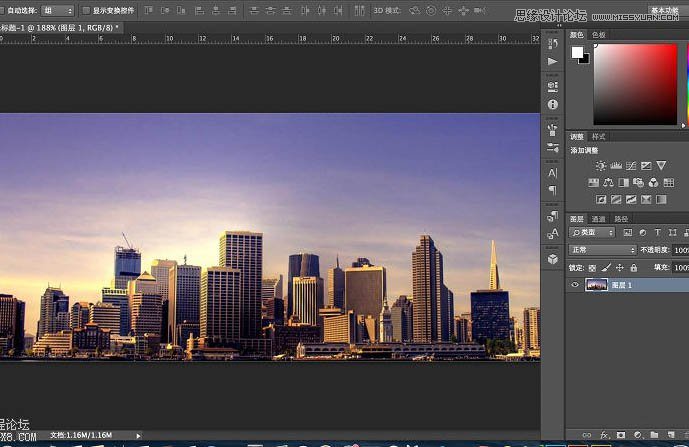The width and height of the screenshot is (689, 447).
Task: Click the link layers icon
Action: click(x=587, y=435)
